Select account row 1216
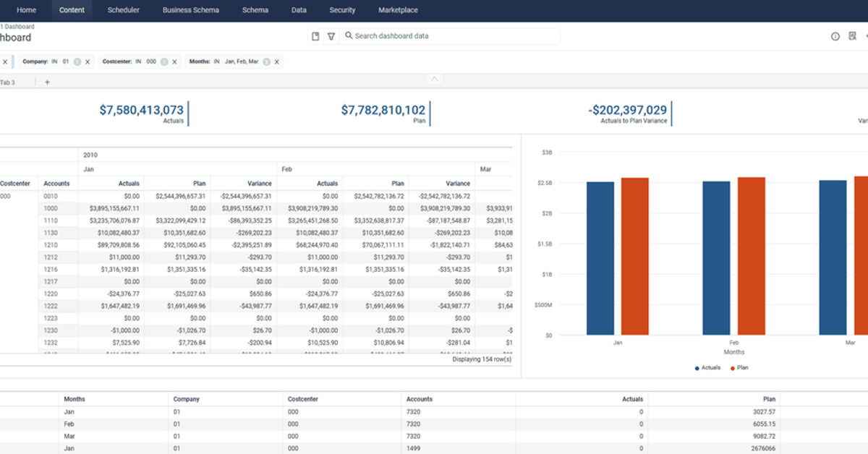The width and height of the screenshot is (868, 454). pyautogui.click(x=50, y=269)
